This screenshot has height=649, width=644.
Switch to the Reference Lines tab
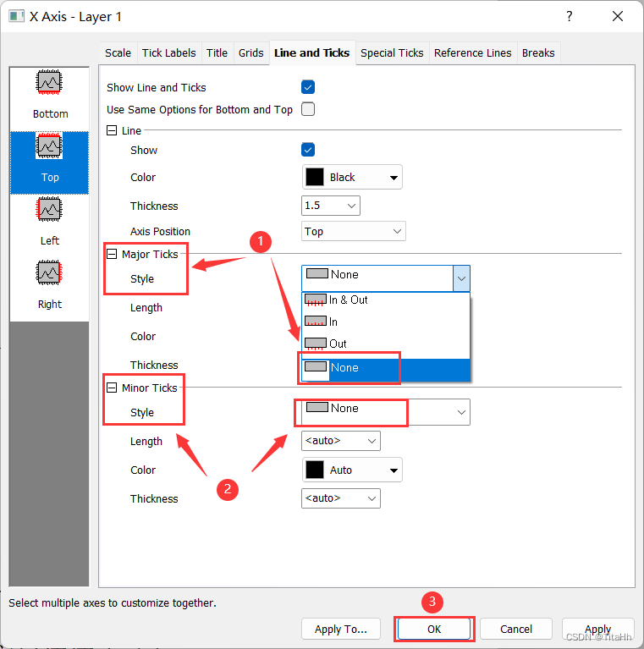(x=473, y=53)
